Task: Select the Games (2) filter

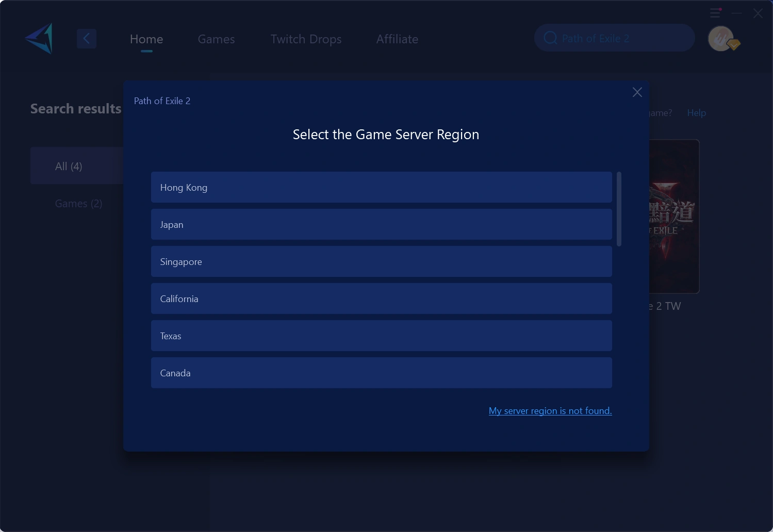Action: pyautogui.click(x=78, y=203)
